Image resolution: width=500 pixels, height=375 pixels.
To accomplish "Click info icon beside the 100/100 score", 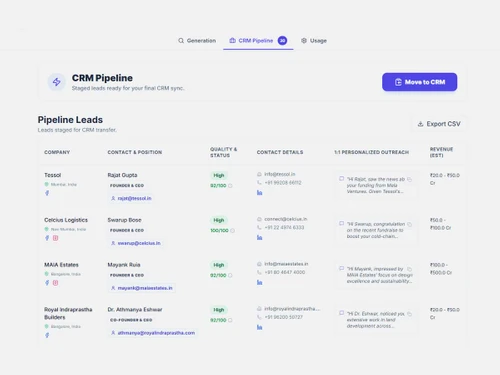I will (233, 230).
